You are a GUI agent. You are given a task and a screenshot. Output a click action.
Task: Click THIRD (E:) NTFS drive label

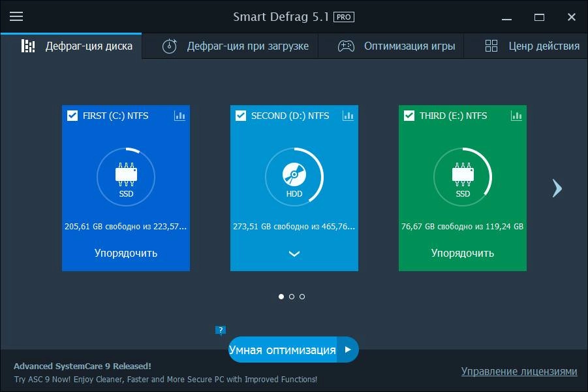(453, 116)
